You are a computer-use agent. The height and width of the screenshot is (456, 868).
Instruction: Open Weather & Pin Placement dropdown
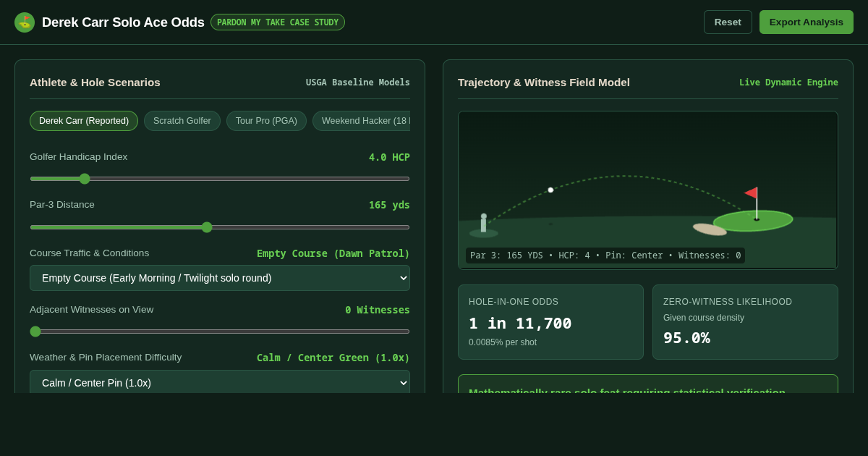[x=220, y=382]
